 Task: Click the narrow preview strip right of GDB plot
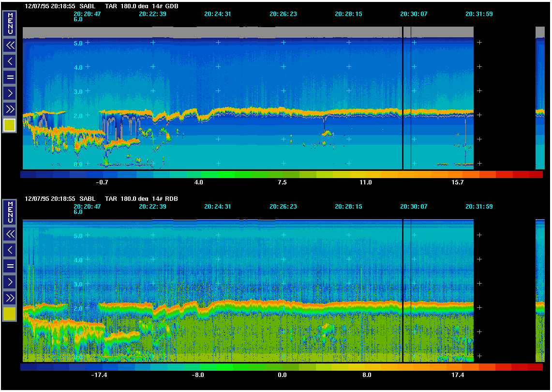[540, 97]
